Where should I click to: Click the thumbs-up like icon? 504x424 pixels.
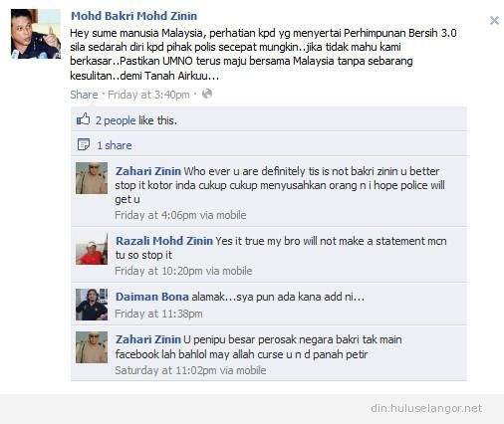tap(83, 119)
